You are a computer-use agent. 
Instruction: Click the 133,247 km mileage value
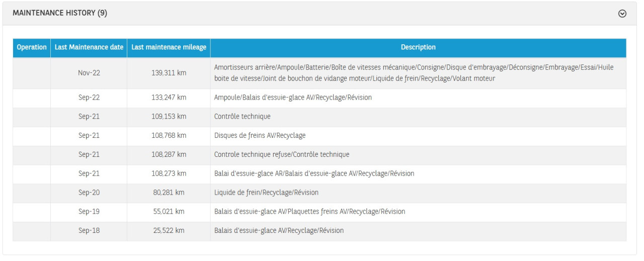169,98
